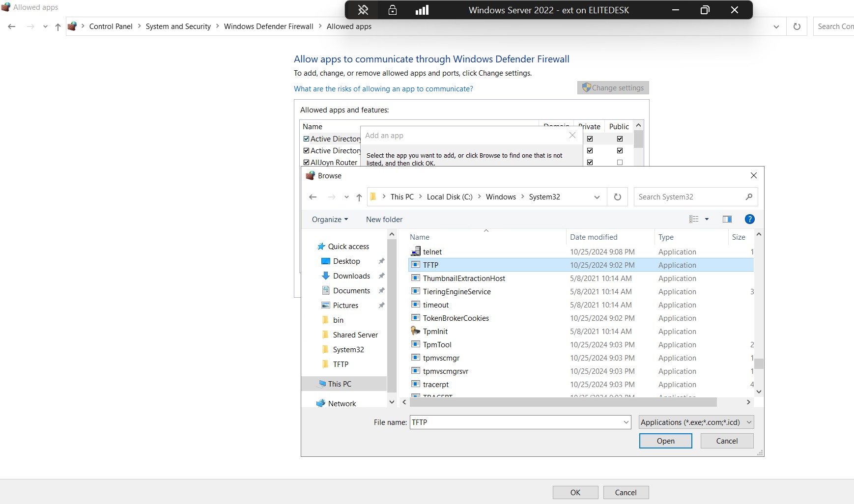
Task: Click into the File name input field
Action: pyautogui.click(x=516, y=422)
